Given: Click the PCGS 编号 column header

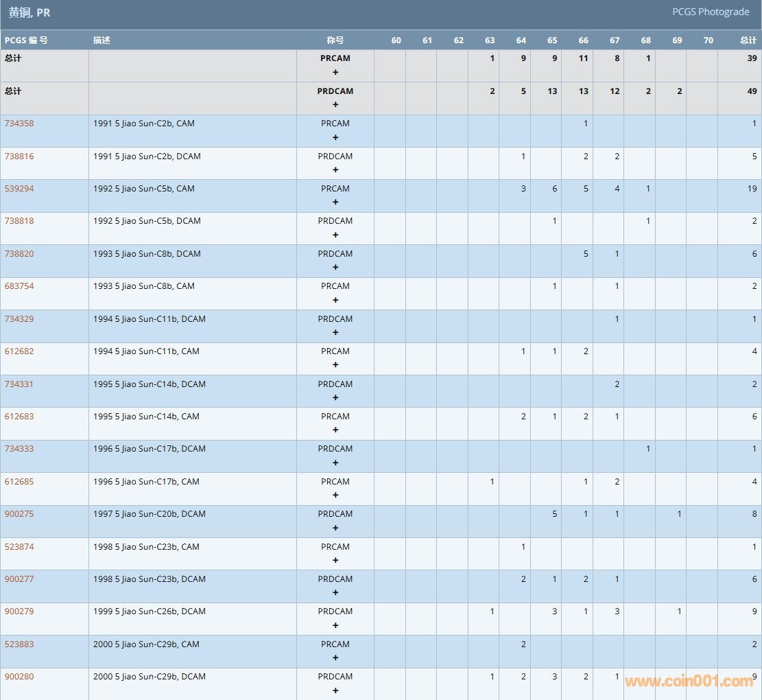Looking at the screenshot, I should pyautogui.click(x=26, y=40).
